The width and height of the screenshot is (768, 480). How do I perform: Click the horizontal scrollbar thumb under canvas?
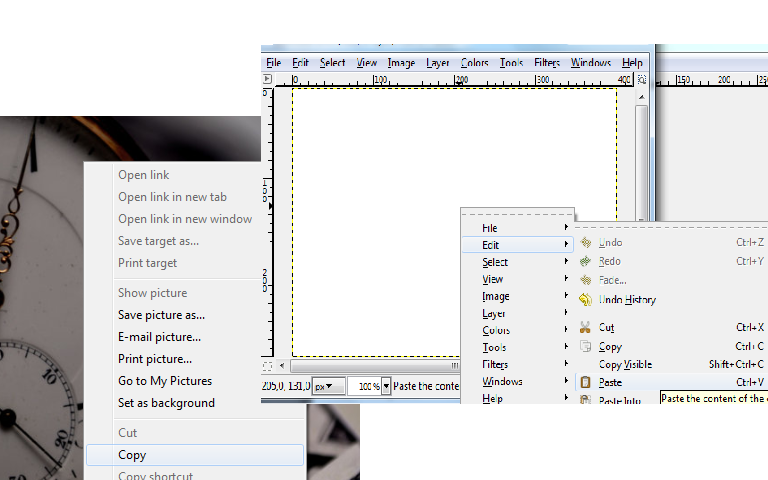tap(375, 365)
